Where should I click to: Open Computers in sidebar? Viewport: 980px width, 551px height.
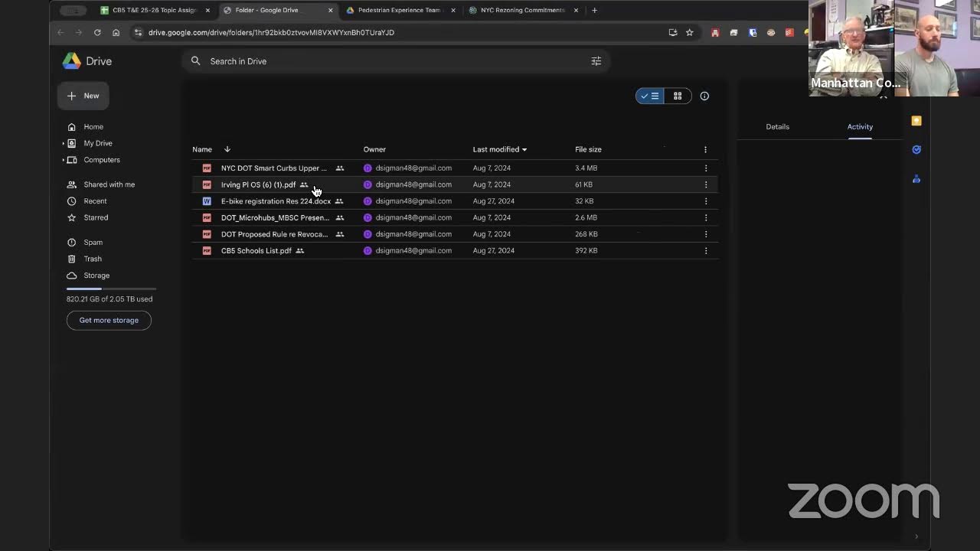point(102,160)
